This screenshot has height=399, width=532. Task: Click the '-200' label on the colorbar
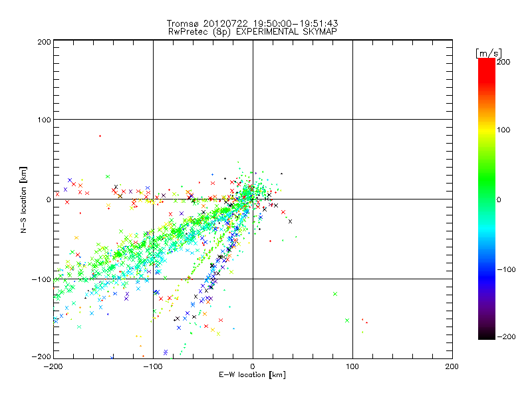[506, 337]
